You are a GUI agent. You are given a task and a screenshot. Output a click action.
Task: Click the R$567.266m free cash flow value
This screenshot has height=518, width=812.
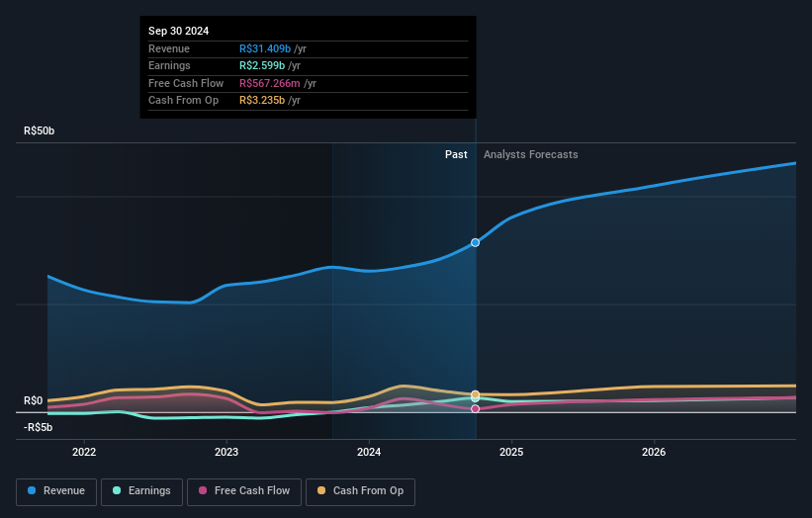click(270, 83)
